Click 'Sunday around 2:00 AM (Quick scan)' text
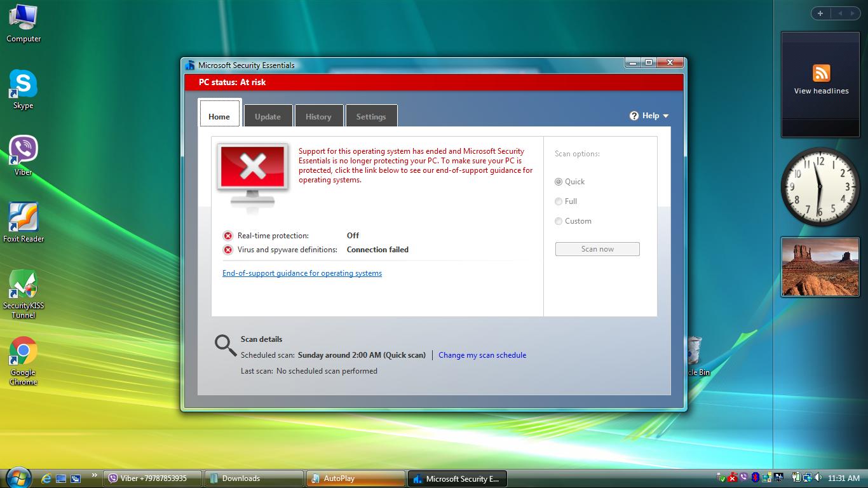Viewport: 868px width, 488px height. pos(362,355)
